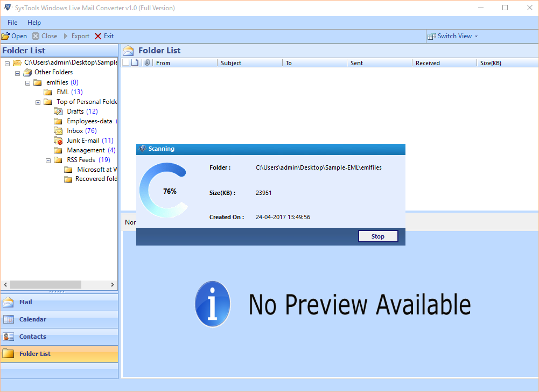This screenshot has height=392, width=539.
Task: Click the Mail envelope sidebar icon
Action: pos(8,302)
